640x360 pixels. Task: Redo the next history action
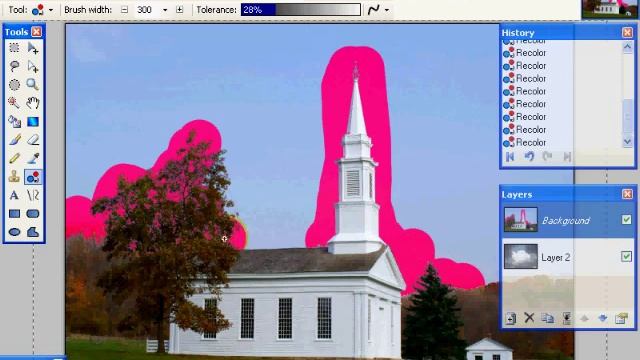pyautogui.click(x=548, y=157)
